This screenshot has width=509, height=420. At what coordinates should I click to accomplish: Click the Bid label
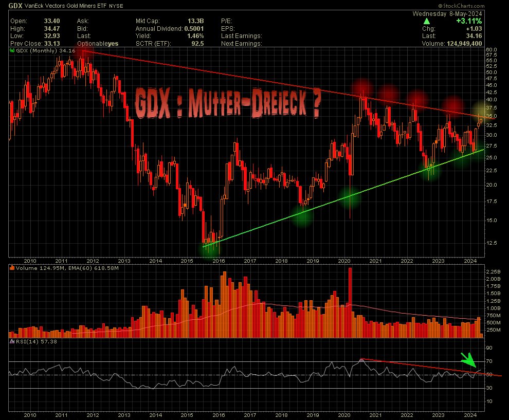82,29
